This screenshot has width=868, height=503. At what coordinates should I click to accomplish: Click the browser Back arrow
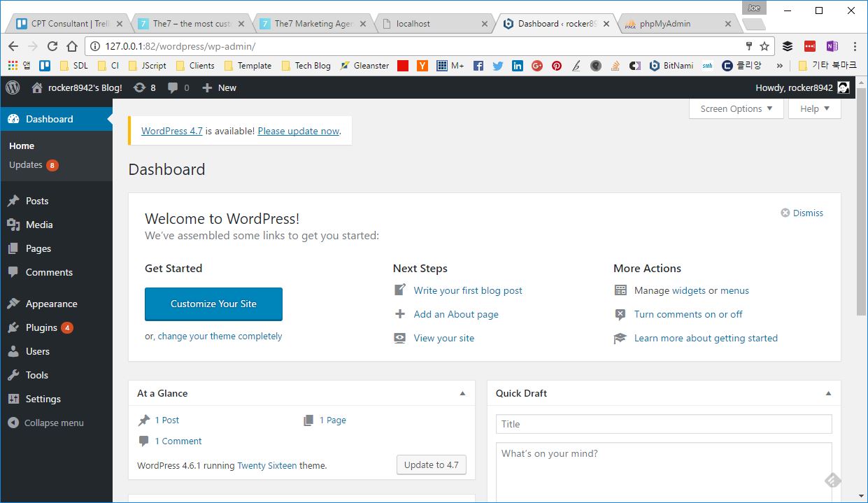(13, 46)
